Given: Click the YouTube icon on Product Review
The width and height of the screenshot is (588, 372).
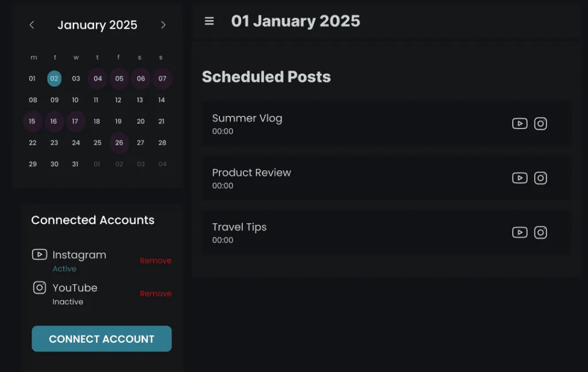Looking at the screenshot, I should (520, 178).
